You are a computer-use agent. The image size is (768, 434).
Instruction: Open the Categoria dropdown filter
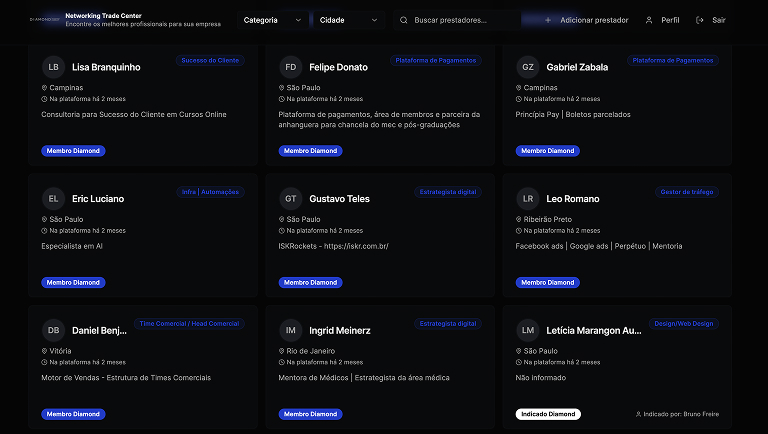[x=272, y=20]
